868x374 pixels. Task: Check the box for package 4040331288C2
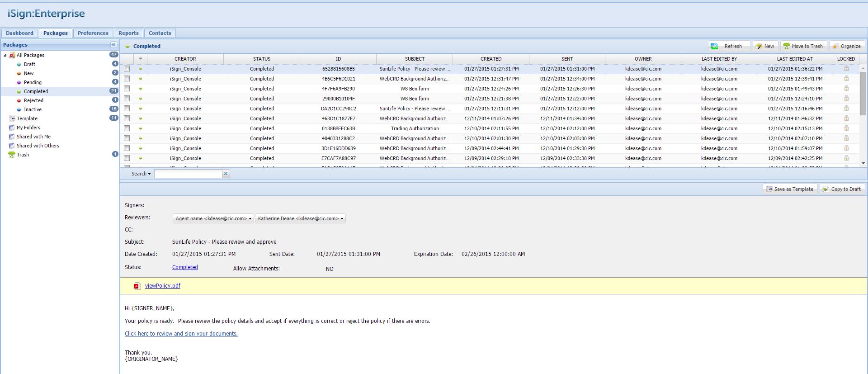[127, 138]
